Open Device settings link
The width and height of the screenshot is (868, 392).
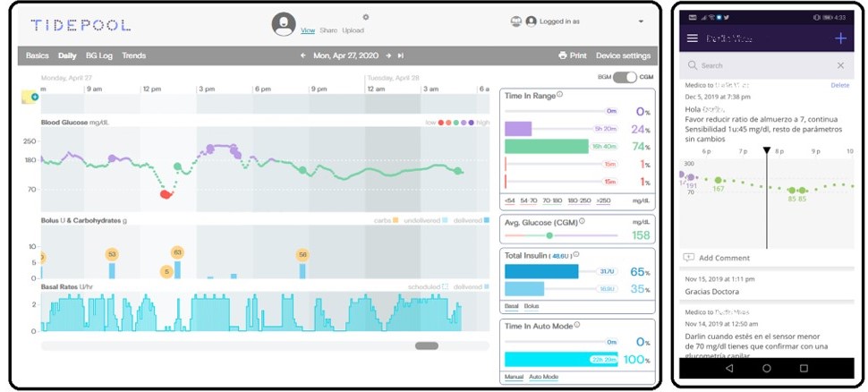click(x=624, y=55)
